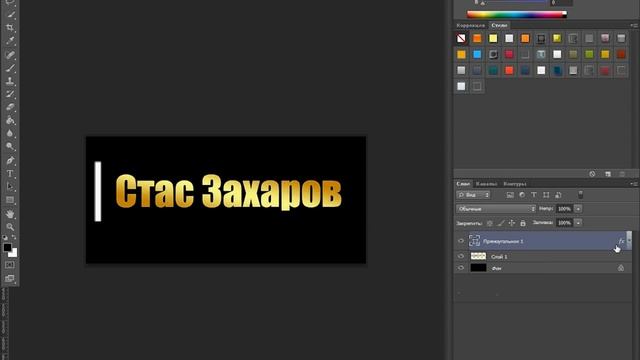The width and height of the screenshot is (640, 360).
Task: Select the History Brush tool
Action: [10, 94]
